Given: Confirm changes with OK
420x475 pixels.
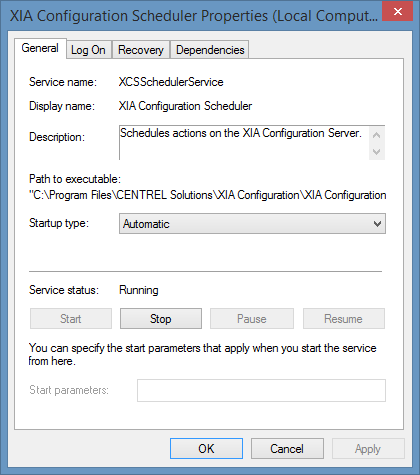Looking at the screenshot, I should click(x=206, y=449).
